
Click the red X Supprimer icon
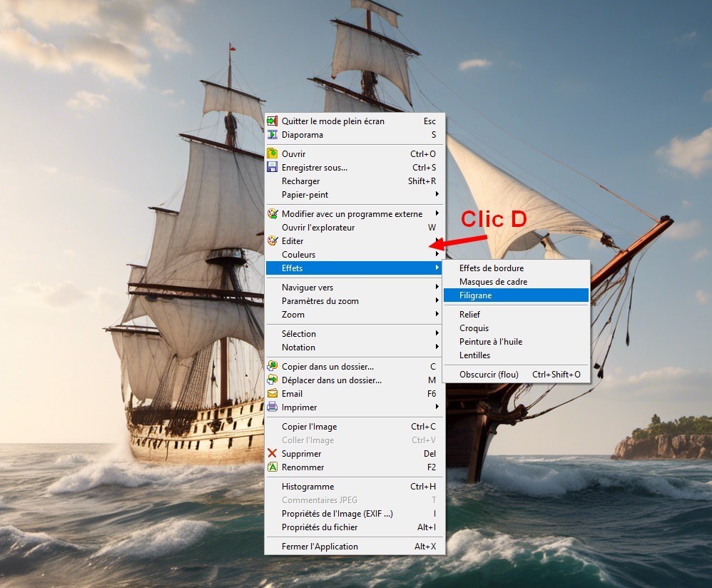click(272, 453)
